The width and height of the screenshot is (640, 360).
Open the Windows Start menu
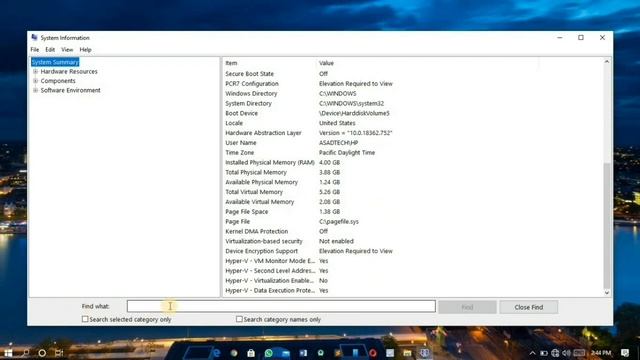[x=8, y=353]
